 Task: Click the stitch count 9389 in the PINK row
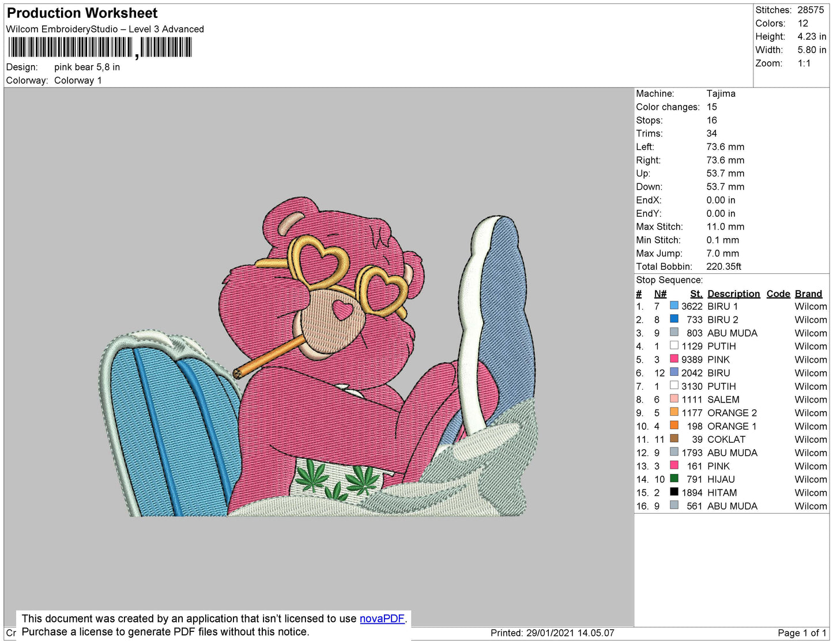[692, 359]
